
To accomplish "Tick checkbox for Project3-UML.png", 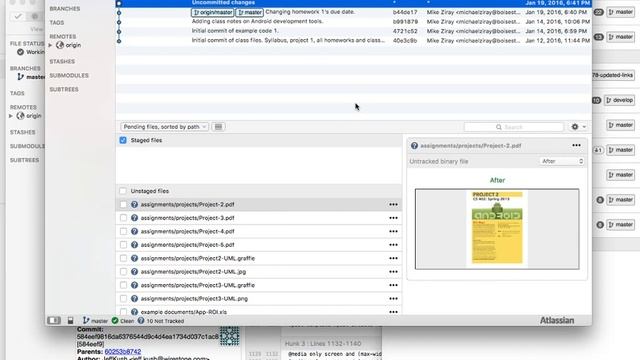I will [x=123, y=299].
